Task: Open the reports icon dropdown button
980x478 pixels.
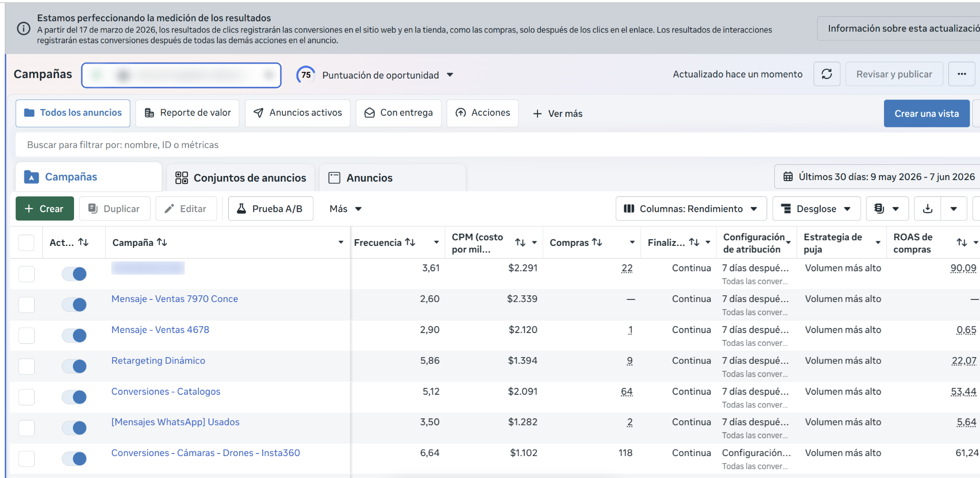Action: click(x=887, y=209)
